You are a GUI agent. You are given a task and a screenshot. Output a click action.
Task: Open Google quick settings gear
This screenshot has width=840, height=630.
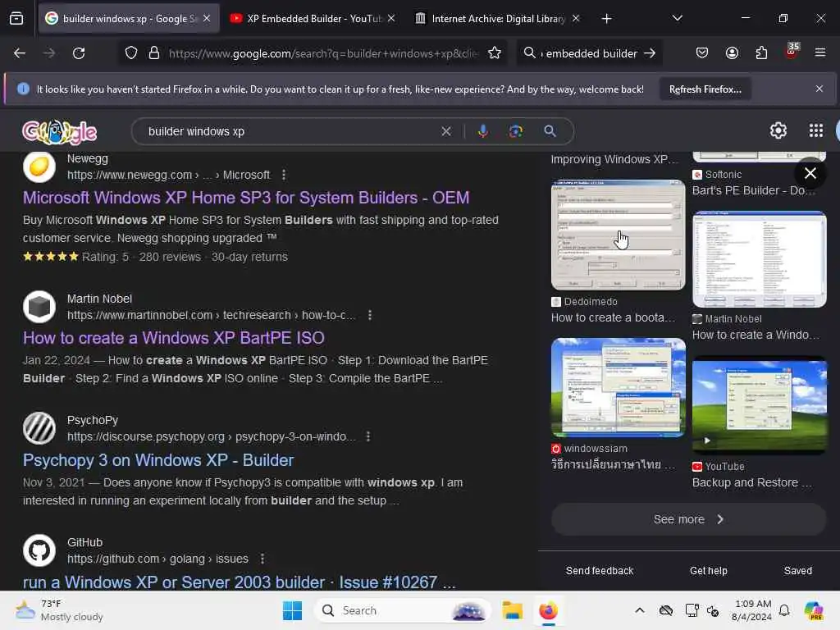pyautogui.click(x=778, y=130)
